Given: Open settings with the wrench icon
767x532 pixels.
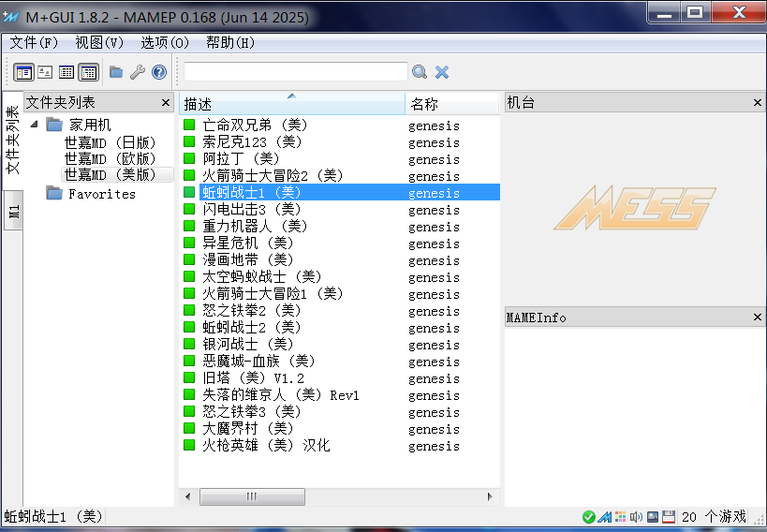Looking at the screenshot, I should 138,72.
